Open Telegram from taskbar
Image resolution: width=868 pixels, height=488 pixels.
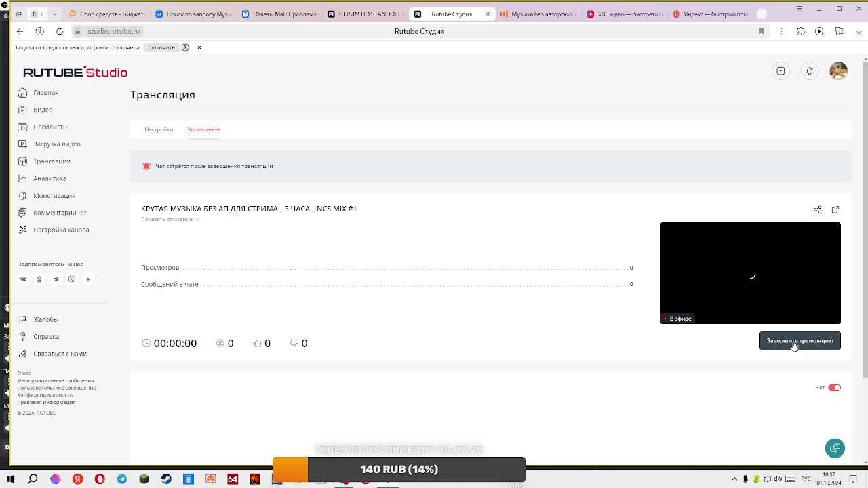[122, 479]
